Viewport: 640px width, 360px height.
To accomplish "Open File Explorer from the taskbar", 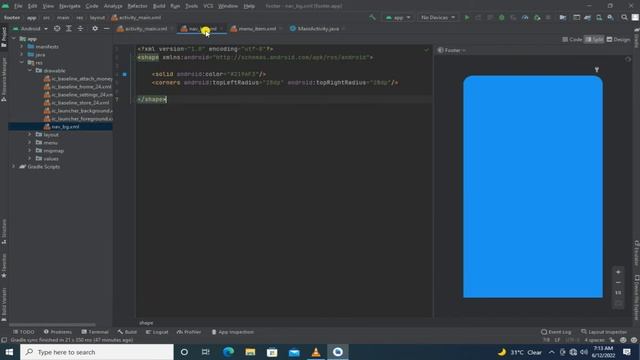I will 250,352.
